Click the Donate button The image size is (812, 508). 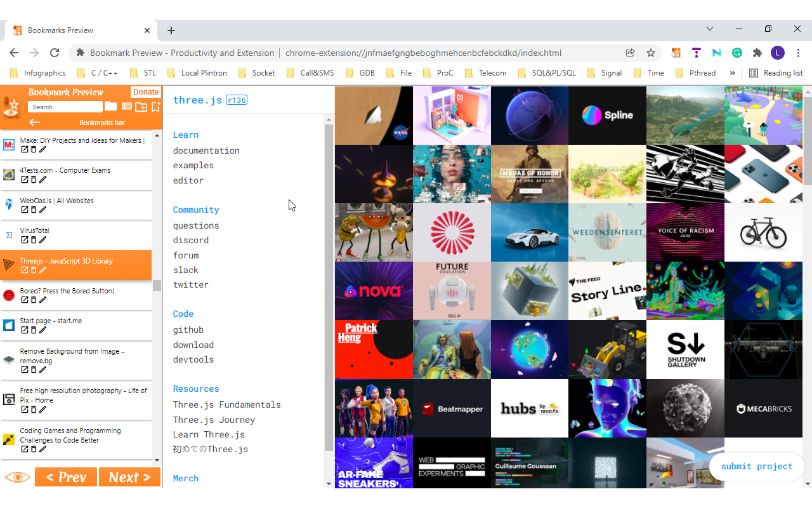(x=146, y=92)
